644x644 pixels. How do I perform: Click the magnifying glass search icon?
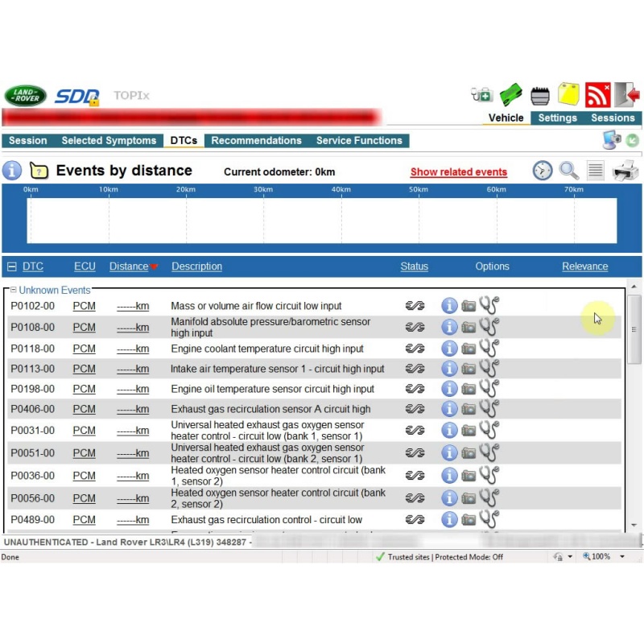(x=569, y=171)
